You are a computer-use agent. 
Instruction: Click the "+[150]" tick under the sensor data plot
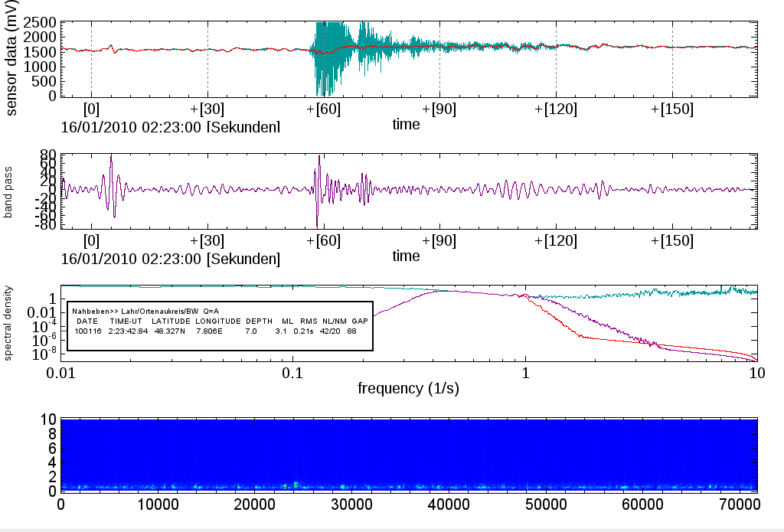click(x=672, y=109)
